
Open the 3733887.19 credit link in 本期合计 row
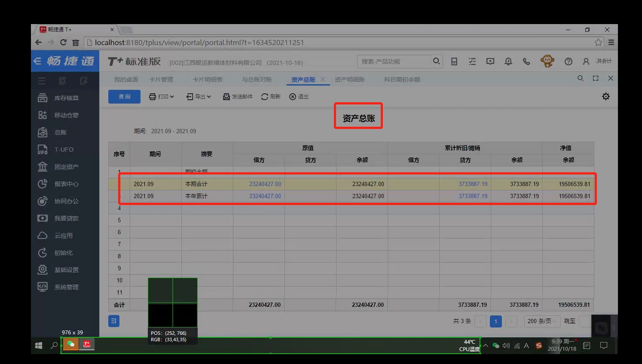pos(473,184)
